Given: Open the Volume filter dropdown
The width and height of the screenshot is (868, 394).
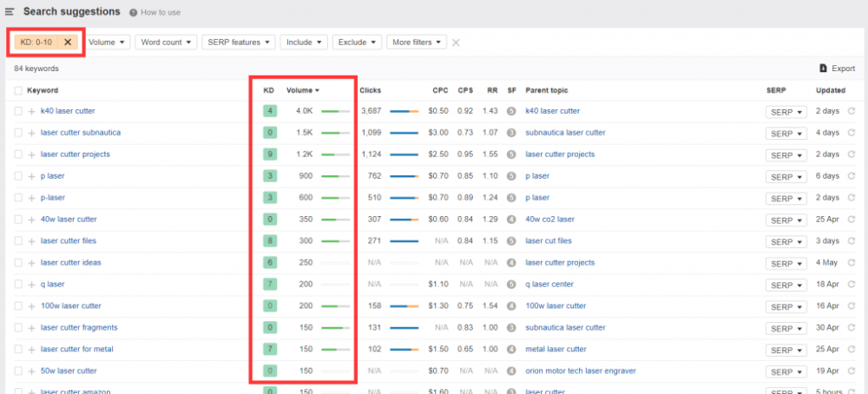Looking at the screenshot, I should point(108,42).
